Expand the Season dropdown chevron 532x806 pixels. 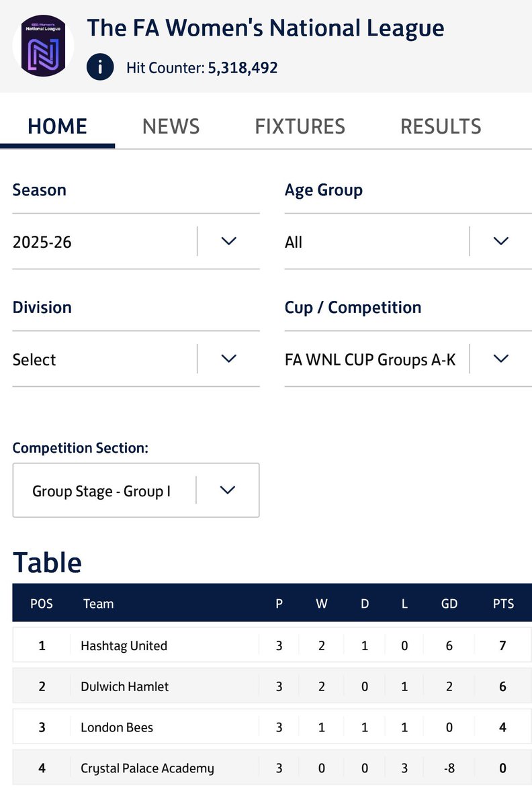(229, 241)
